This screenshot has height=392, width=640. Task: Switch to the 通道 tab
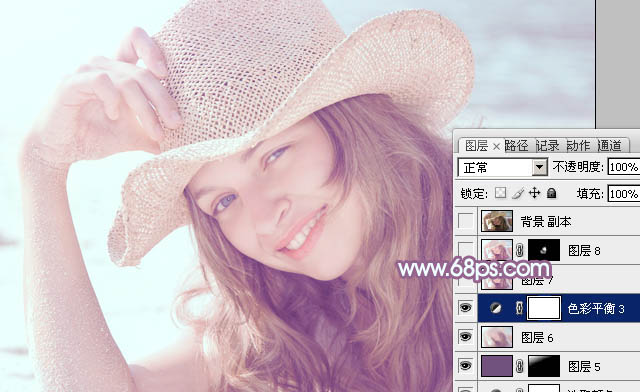pyautogui.click(x=609, y=145)
